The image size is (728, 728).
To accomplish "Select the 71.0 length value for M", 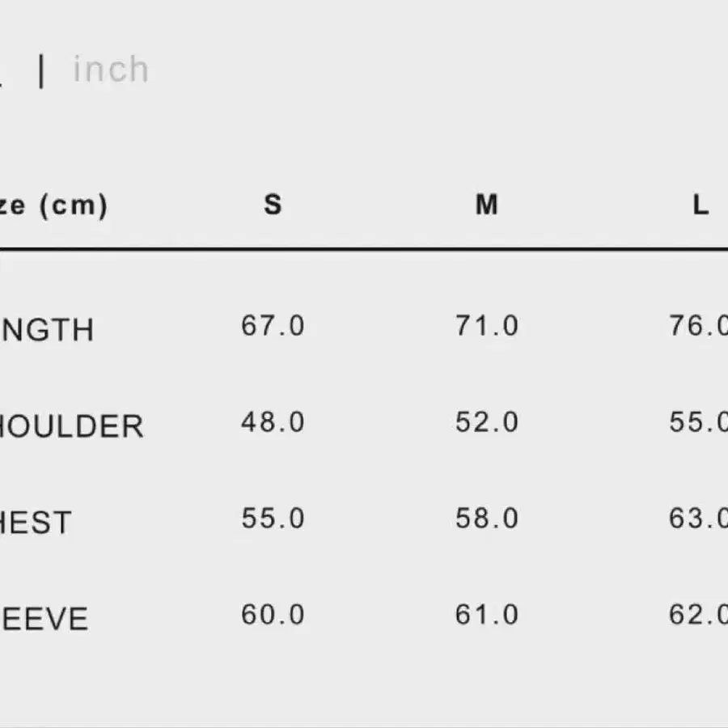I will [486, 326].
